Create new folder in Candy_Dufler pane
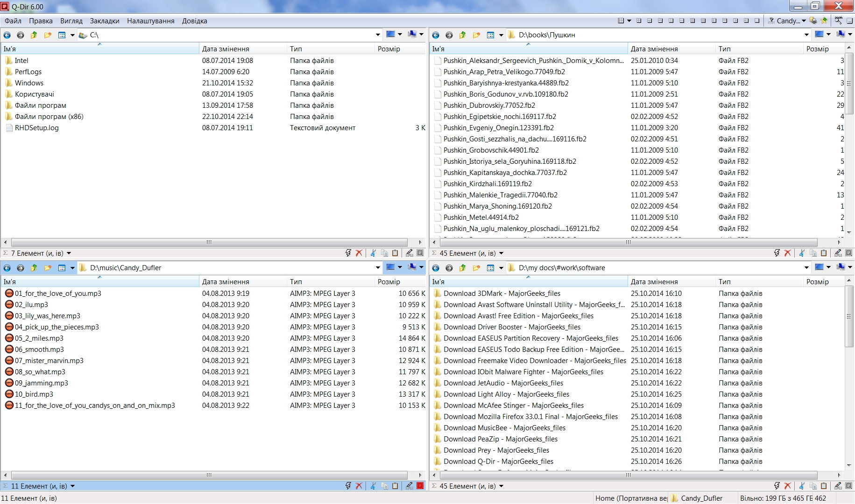 tap(48, 268)
